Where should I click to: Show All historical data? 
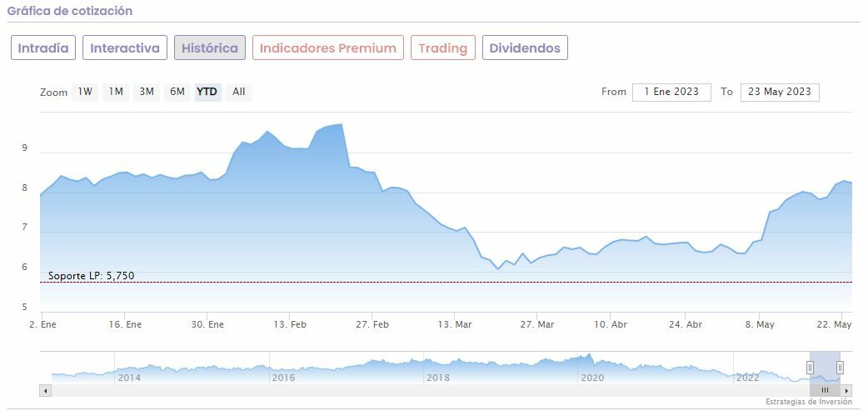point(239,92)
